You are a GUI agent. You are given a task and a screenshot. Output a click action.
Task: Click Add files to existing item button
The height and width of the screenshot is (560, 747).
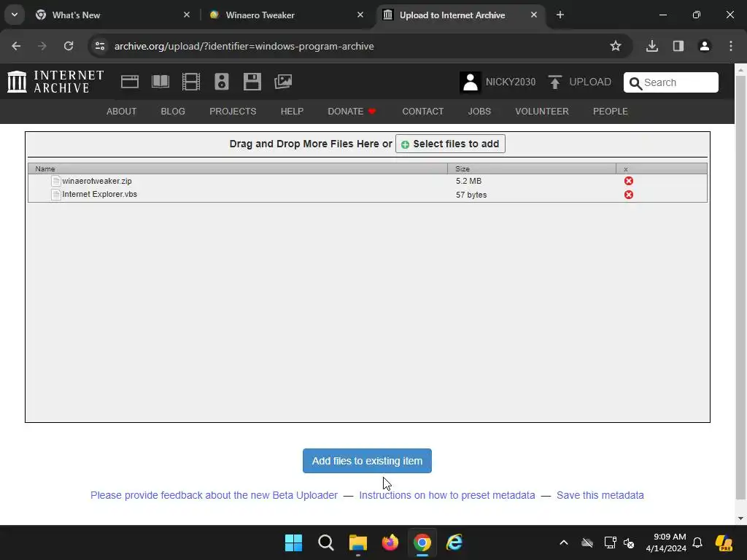[x=368, y=461]
